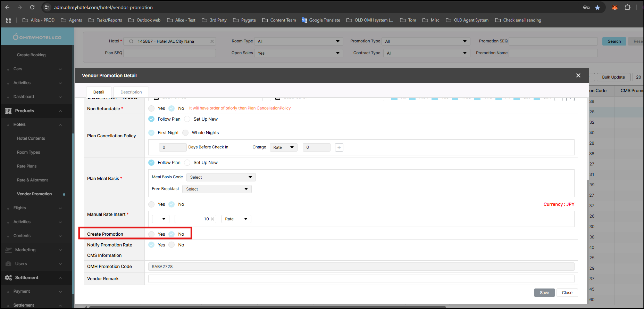The width and height of the screenshot is (644, 309).
Task: Choose Whole Nights cancellation option
Action: tap(186, 133)
